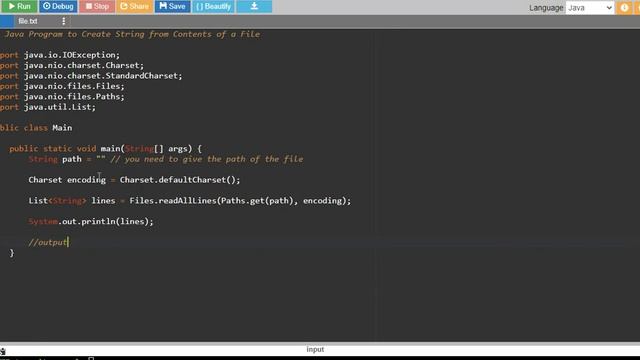Place cursor after the //output comment
Viewport: 640px width, 360px height.
pyautogui.click(x=68, y=242)
